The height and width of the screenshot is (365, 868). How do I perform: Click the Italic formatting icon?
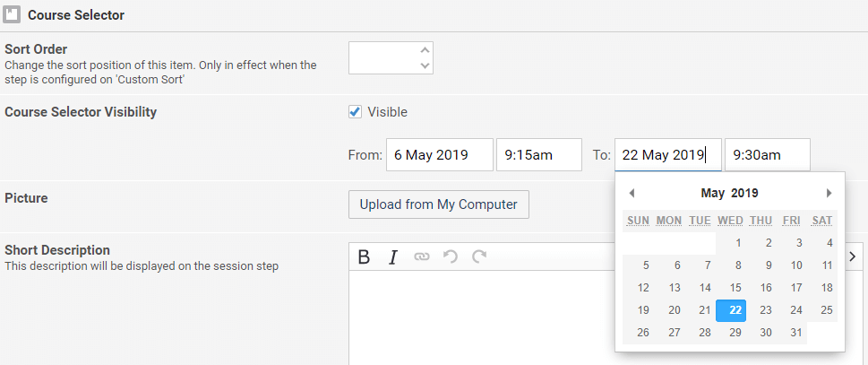[x=392, y=257]
